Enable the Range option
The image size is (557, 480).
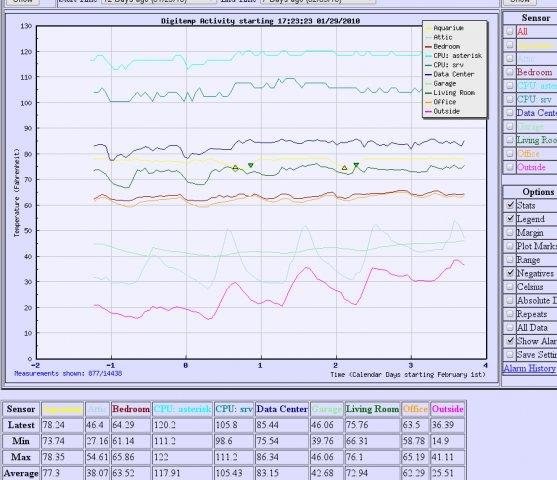(x=510, y=259)
